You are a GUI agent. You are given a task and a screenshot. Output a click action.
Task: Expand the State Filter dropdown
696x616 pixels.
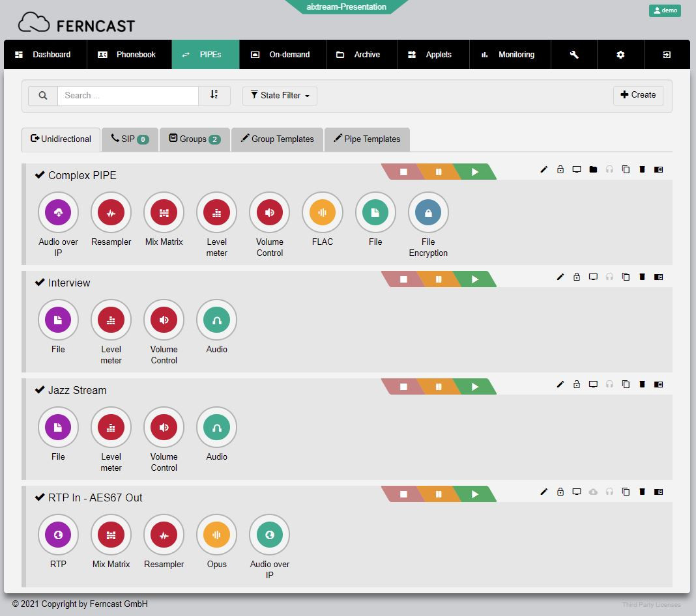tap(280, 96)
